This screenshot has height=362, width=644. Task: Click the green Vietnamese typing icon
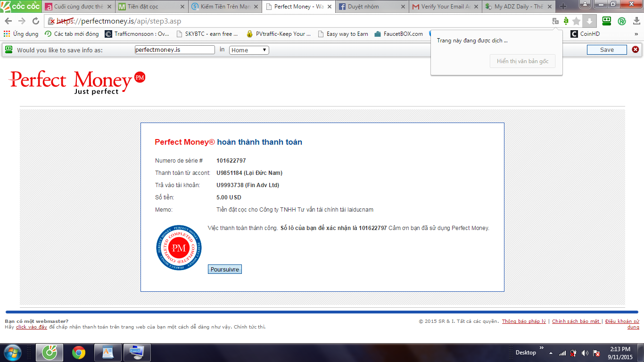566,21
